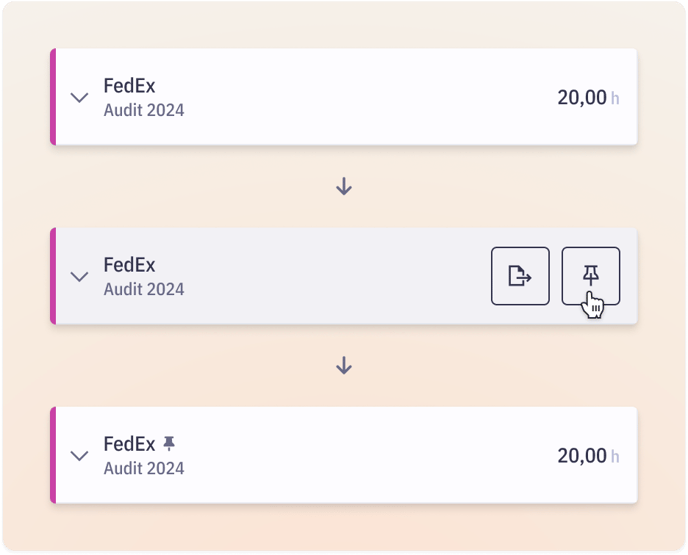Select 20,00 h value on pinned card
This screenshot has height=555, width=688.
pos(588,455)
